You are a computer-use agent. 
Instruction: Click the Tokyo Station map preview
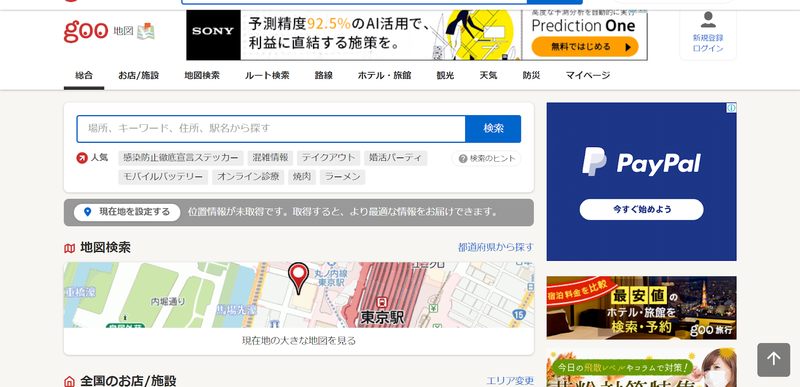point(298,295)
